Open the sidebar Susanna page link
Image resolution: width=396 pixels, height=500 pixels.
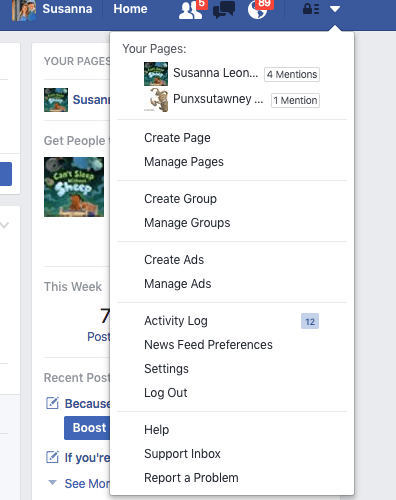pos(91,99)
